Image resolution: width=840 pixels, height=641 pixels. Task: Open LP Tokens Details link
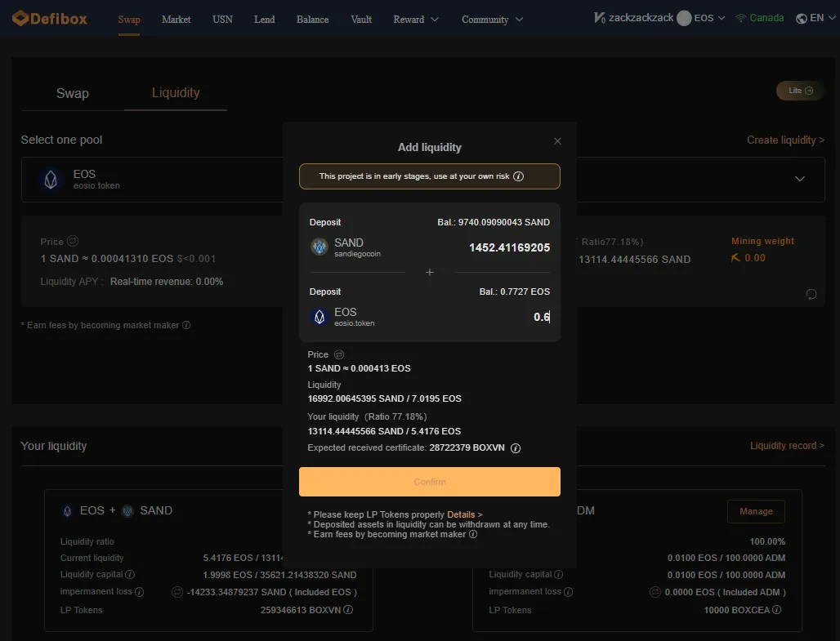tap(464, 514)
